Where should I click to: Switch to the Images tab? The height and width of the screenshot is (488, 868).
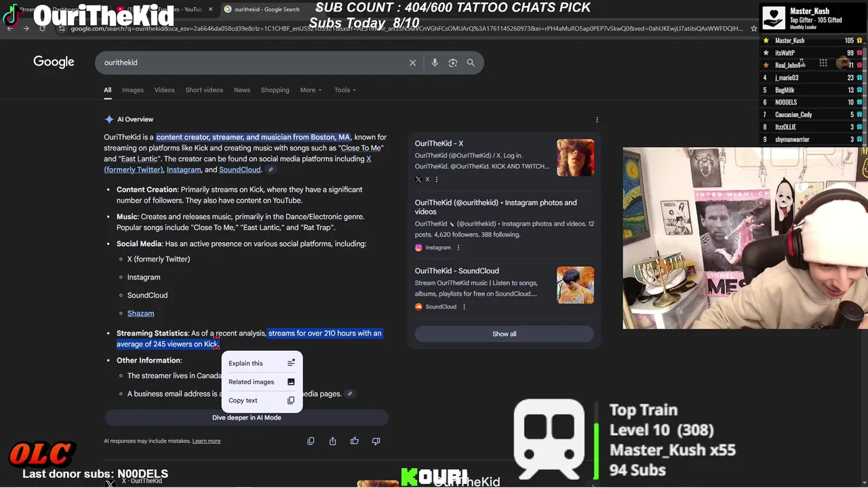tap(133, 90)
